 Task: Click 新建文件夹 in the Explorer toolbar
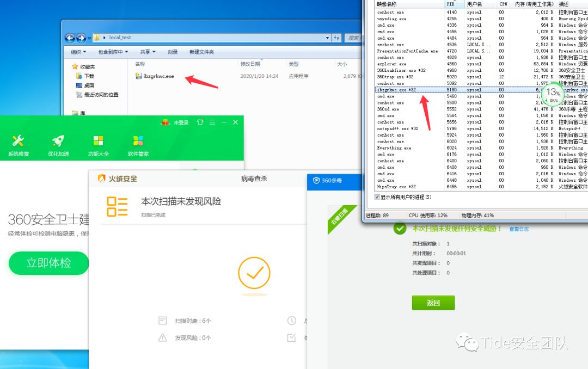pos(201,52)
